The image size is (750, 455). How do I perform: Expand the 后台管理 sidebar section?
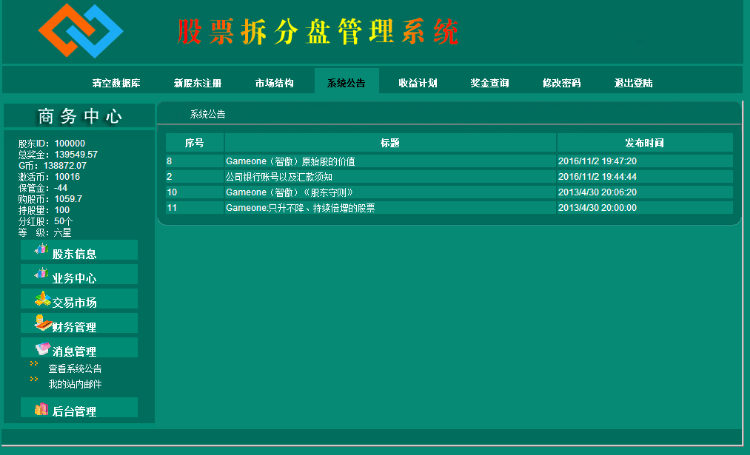click(x=79, y=408)
